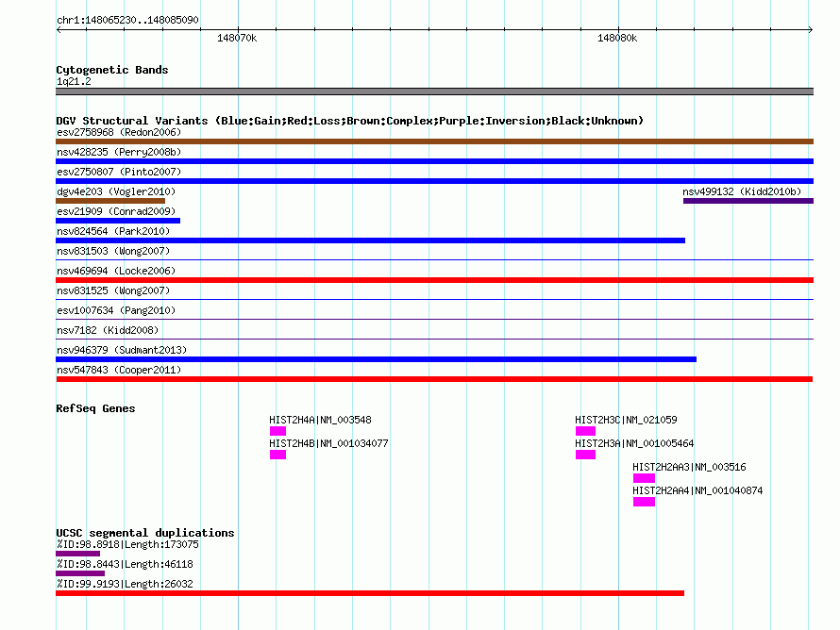
Task: Click the red segmental duplication Length:26032 bar
Action: [370, 593]
